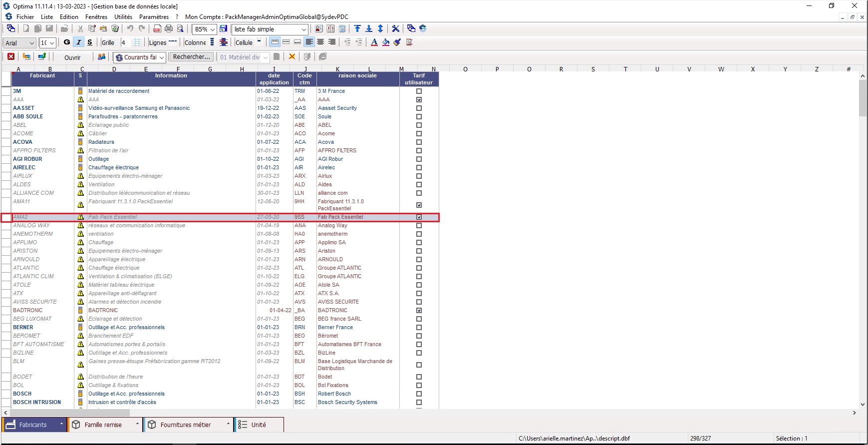868x445 pixels.
Task: Click the Grille value field
Action: 125,42
